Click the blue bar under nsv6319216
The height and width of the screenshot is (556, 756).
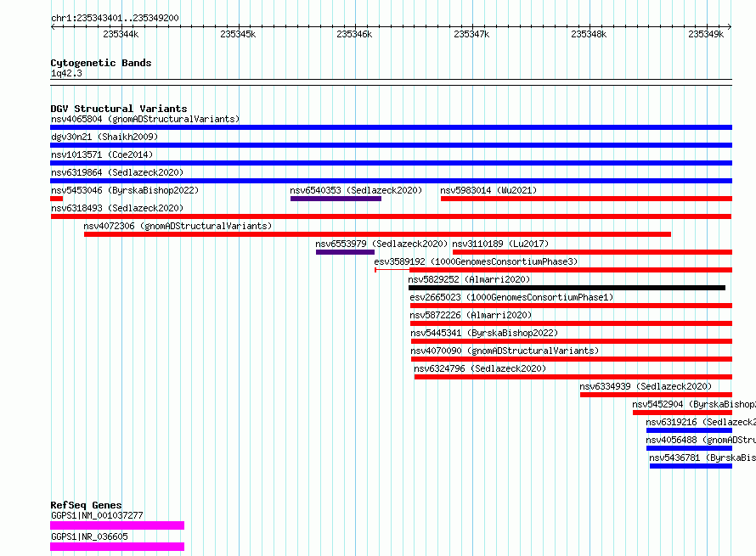689,430
